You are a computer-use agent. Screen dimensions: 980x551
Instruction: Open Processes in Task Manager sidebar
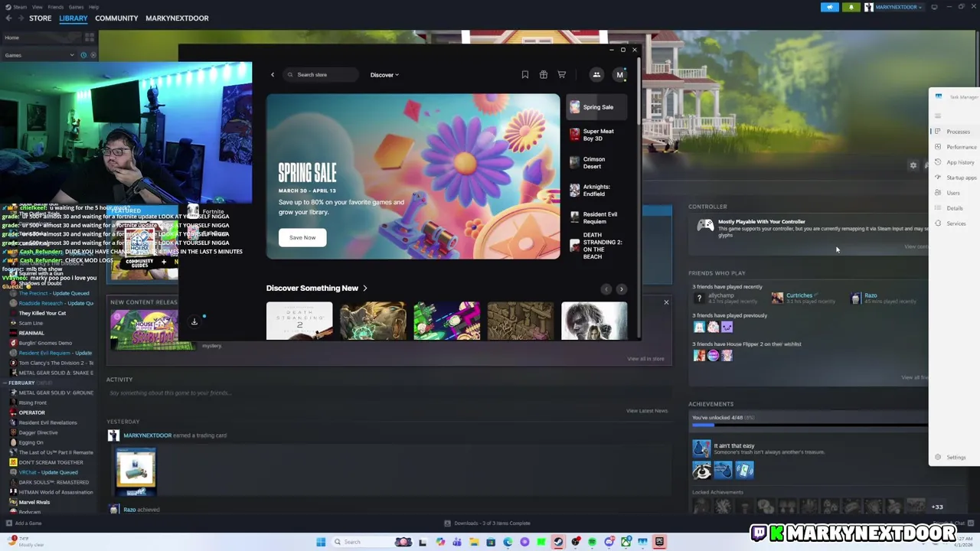pos(953,132)
